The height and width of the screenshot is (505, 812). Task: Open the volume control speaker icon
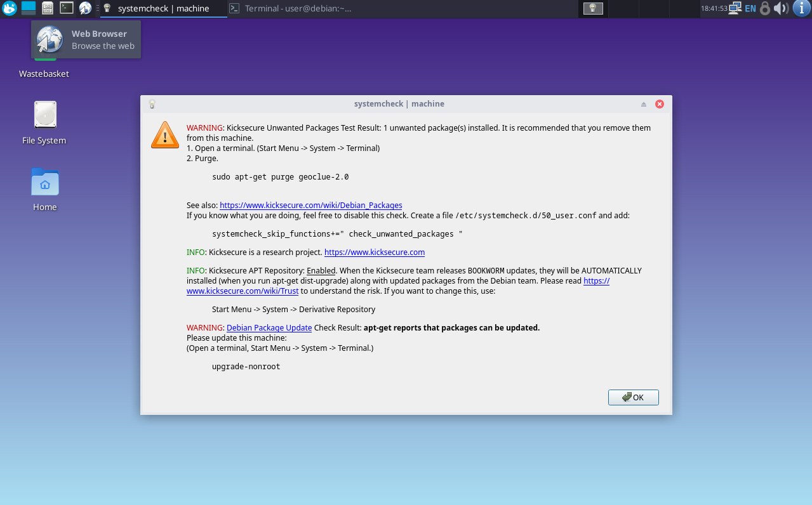coord(781,8)
